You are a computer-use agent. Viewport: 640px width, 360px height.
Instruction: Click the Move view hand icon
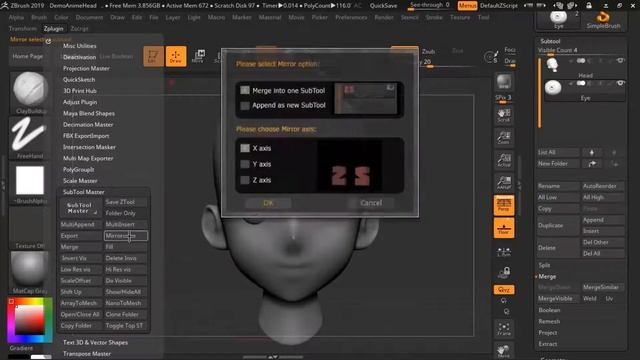tap(504, 351)
